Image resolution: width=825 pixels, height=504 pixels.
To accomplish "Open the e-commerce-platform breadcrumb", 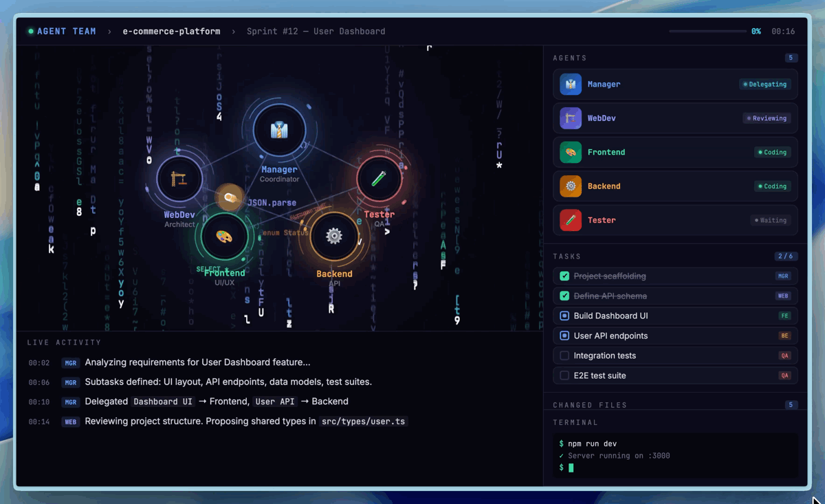I will coord(172,32).
